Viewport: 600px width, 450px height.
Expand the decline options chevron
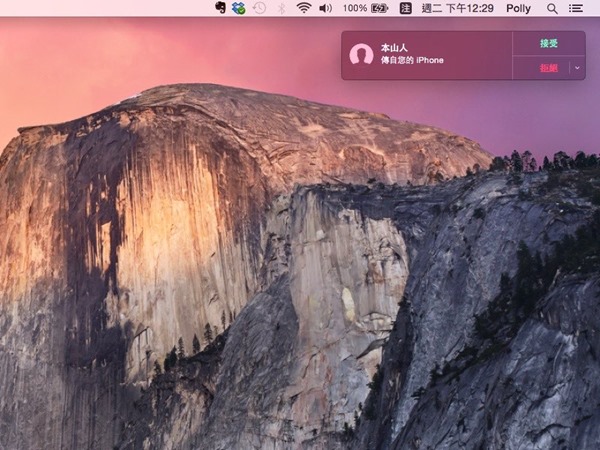click(577, 68)
